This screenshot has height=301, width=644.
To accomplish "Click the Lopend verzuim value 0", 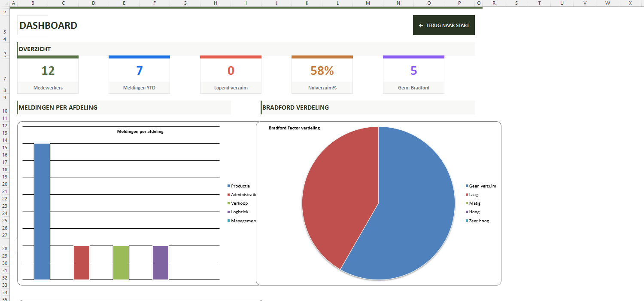I will 231,71.
